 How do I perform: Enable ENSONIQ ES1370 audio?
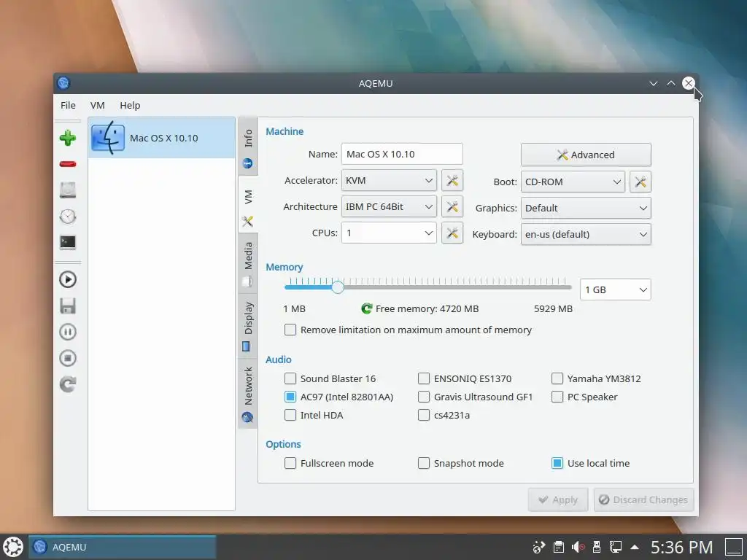[x=424, y=378]
